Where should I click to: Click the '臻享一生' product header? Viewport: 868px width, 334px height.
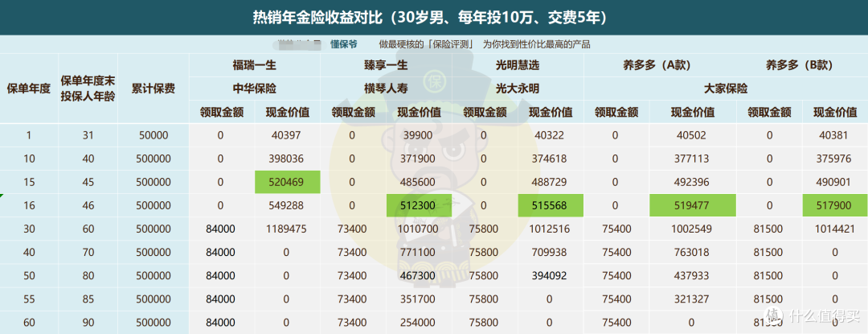pos(386,65)
